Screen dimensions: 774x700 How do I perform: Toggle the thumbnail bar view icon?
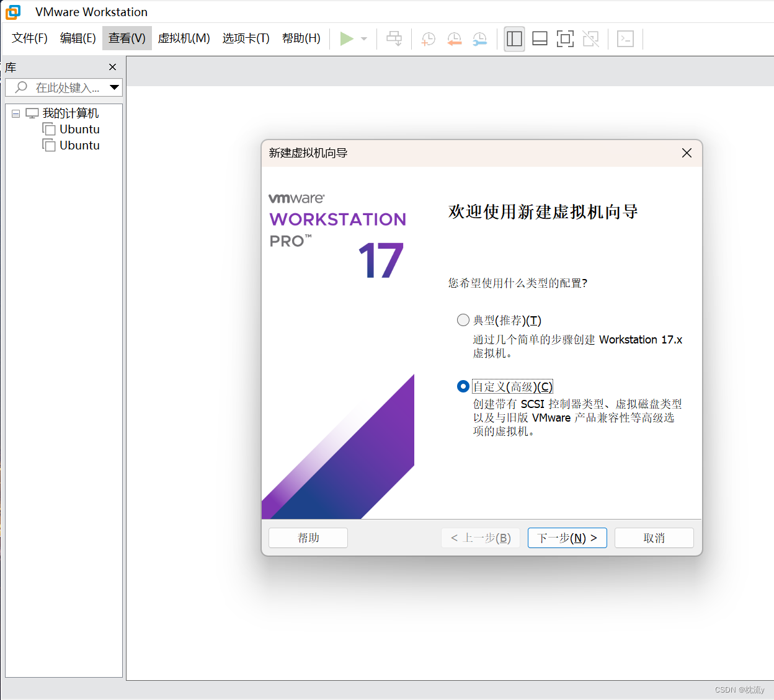point(540,38)
